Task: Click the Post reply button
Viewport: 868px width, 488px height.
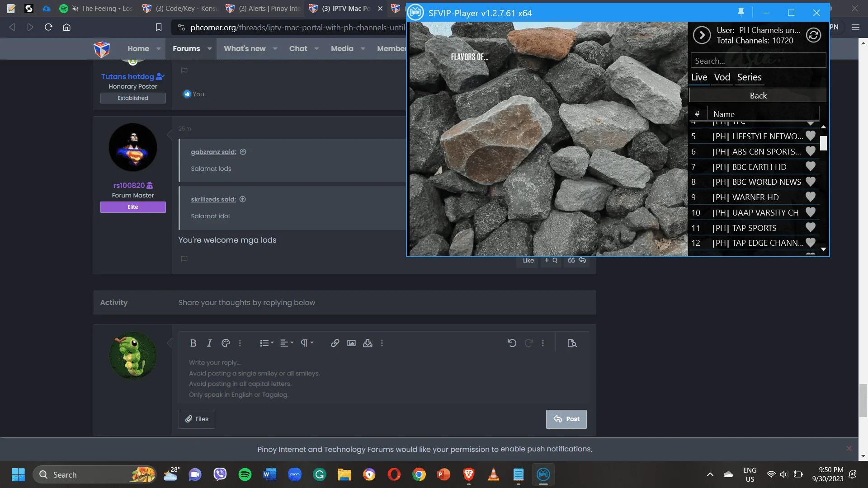Action: pyautogui.click(x=566, y=419)
